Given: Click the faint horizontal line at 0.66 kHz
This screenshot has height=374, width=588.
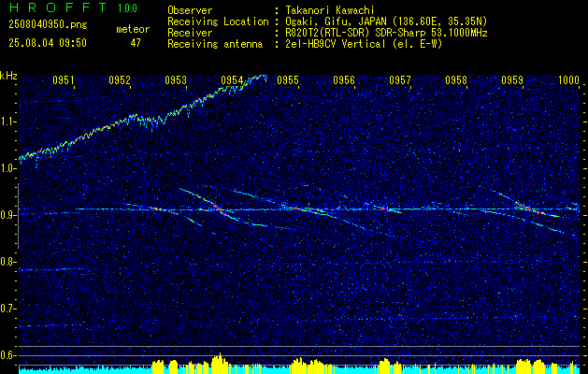Looking at the screenshot, I should pos(51,325).
